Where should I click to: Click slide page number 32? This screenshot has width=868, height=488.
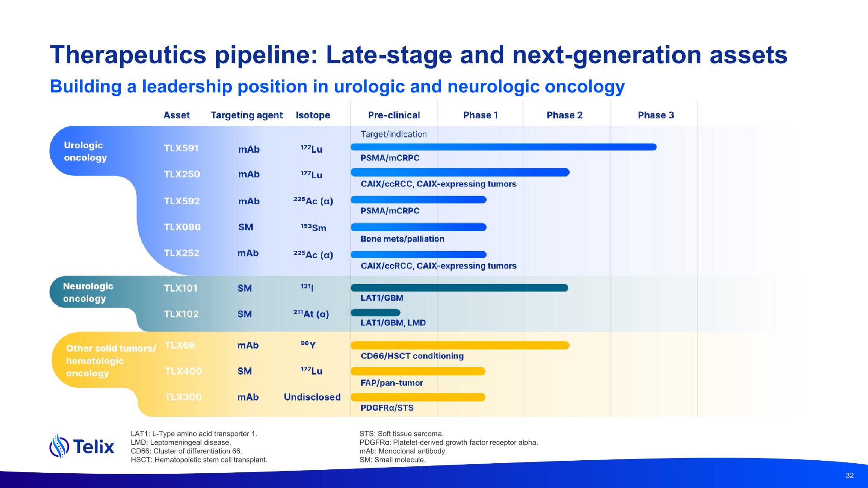849,475
